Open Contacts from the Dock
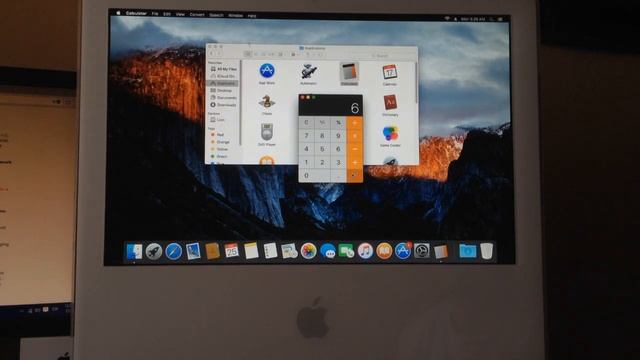 click(212, 251)
